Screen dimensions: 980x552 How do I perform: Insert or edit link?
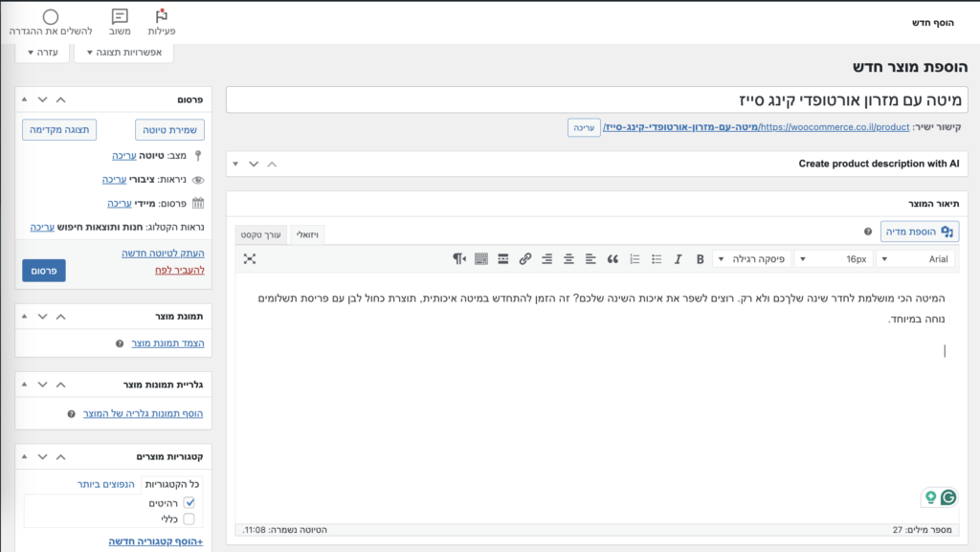tap(525, 259)
